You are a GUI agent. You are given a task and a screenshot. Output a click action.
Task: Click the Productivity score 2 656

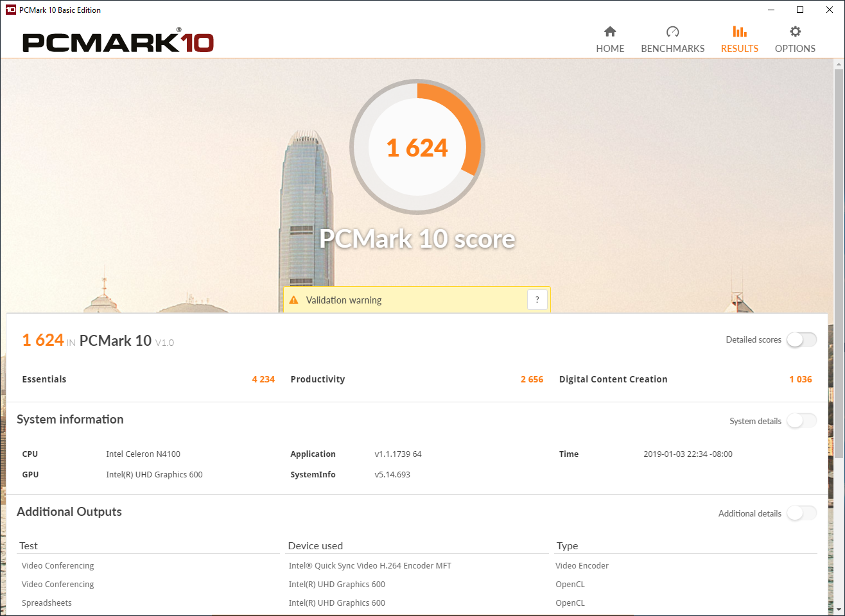pos(532,379)
